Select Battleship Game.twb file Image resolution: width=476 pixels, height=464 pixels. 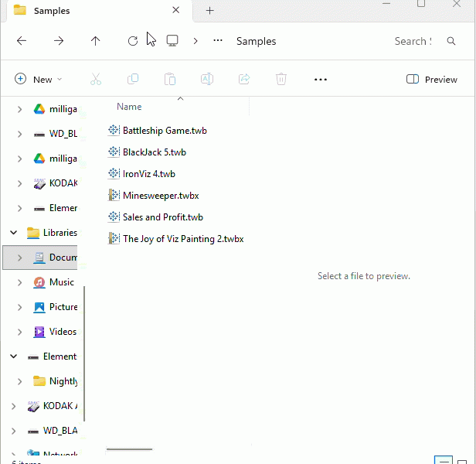pyautogui.click(x=165, y=131)
